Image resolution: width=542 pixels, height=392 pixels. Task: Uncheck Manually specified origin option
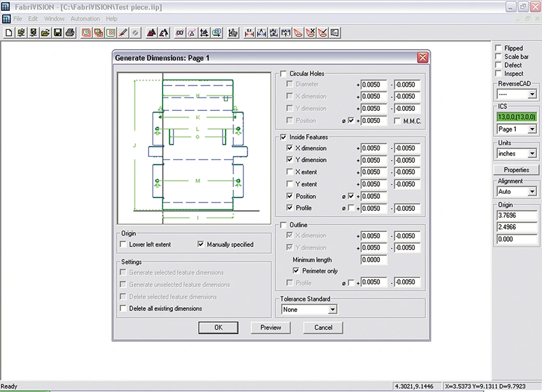coord(201,244)
